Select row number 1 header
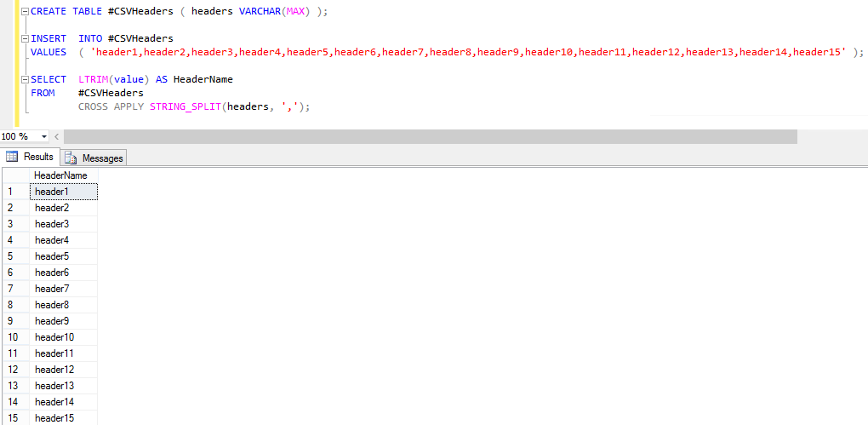The image size is (868, 425). 15,191
